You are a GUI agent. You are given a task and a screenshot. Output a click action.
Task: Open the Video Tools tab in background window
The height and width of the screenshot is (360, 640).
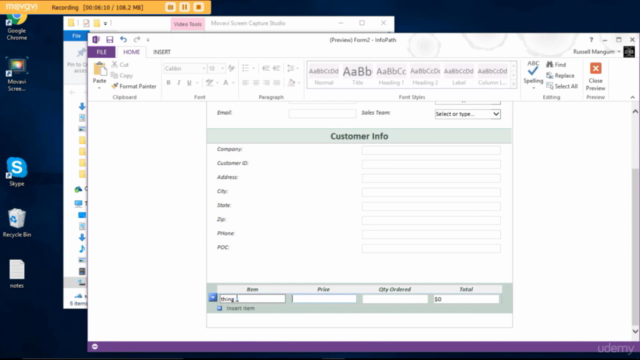tap(188, 24)
